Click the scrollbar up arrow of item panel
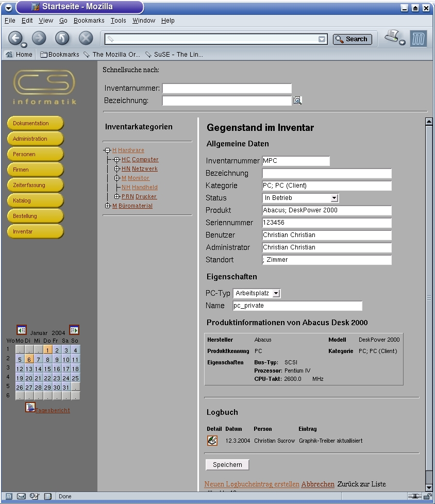Image resolution: width=435 pixels, height=504 pixels. (429, 122)
